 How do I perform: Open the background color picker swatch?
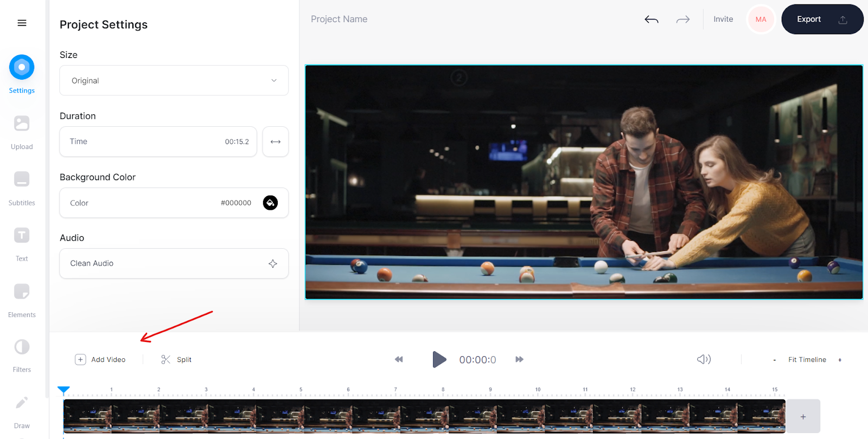(x=270, y=203)
